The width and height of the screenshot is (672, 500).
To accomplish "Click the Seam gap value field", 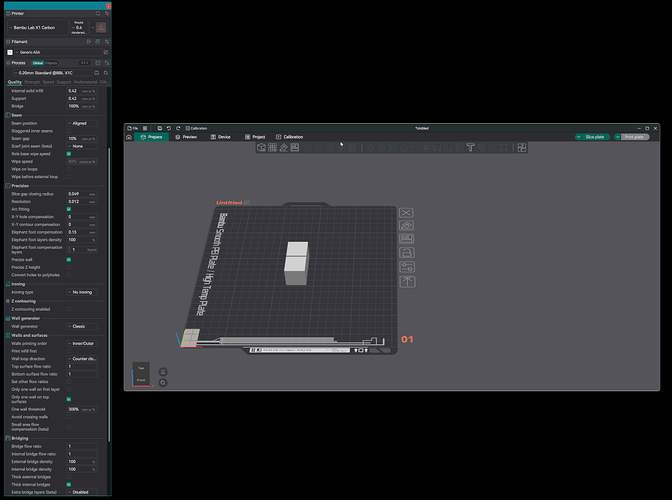I will pyautogui.click(x=82, y=139).
